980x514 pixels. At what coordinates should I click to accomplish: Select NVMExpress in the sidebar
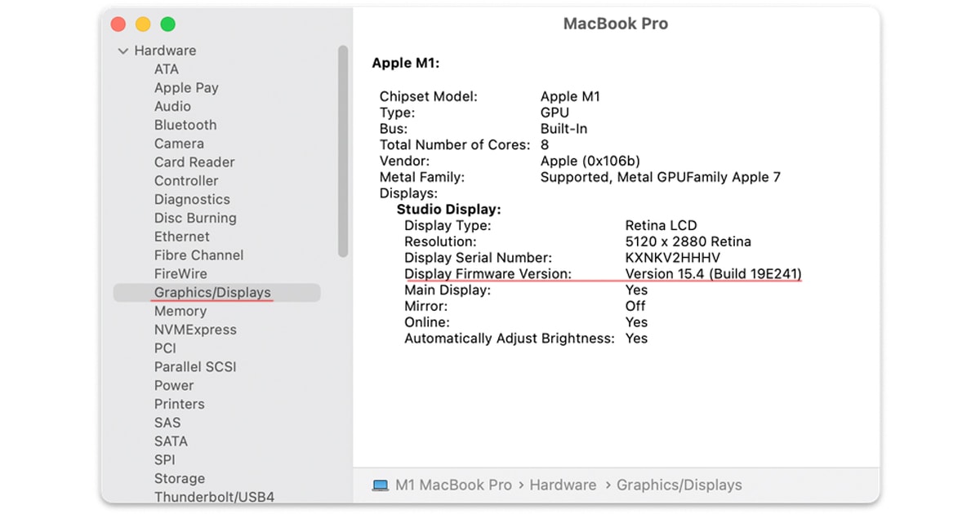[195, 330]
